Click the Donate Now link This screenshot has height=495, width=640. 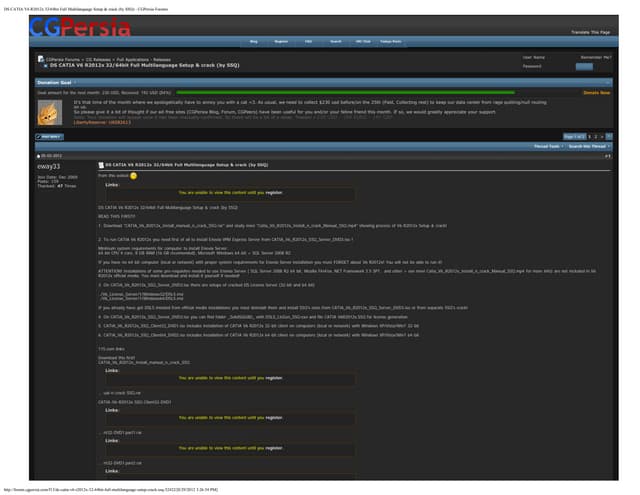[596, 92]
